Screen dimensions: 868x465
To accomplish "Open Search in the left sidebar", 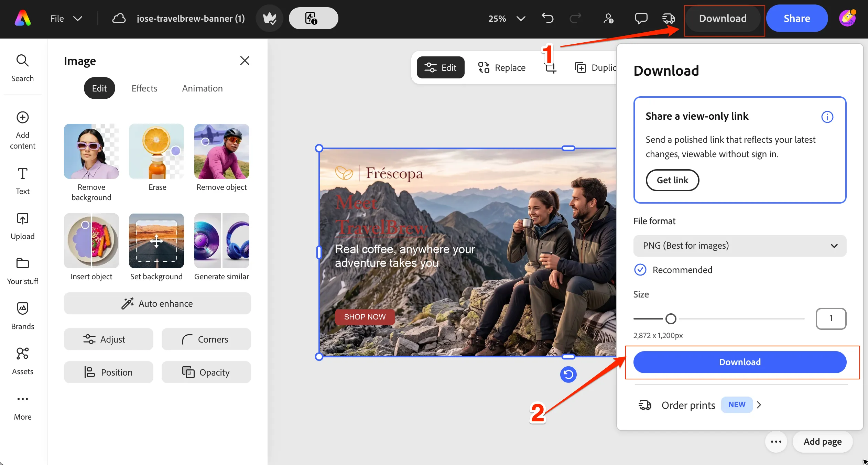I will (x=22, y=68).
